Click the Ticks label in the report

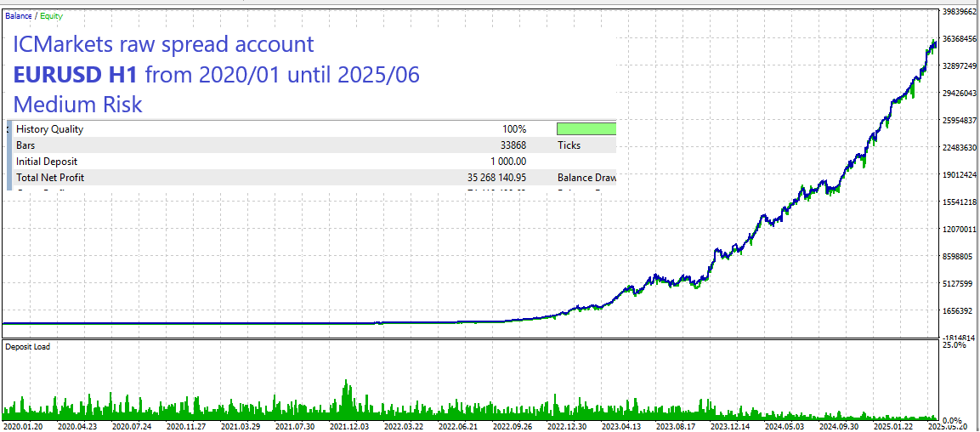(569, 145)
